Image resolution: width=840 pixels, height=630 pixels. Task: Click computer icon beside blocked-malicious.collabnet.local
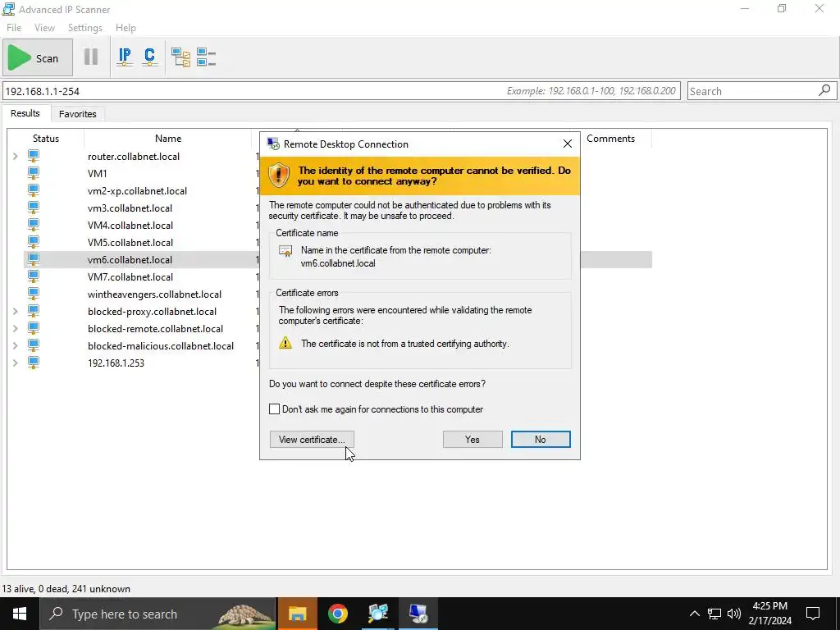33,345
